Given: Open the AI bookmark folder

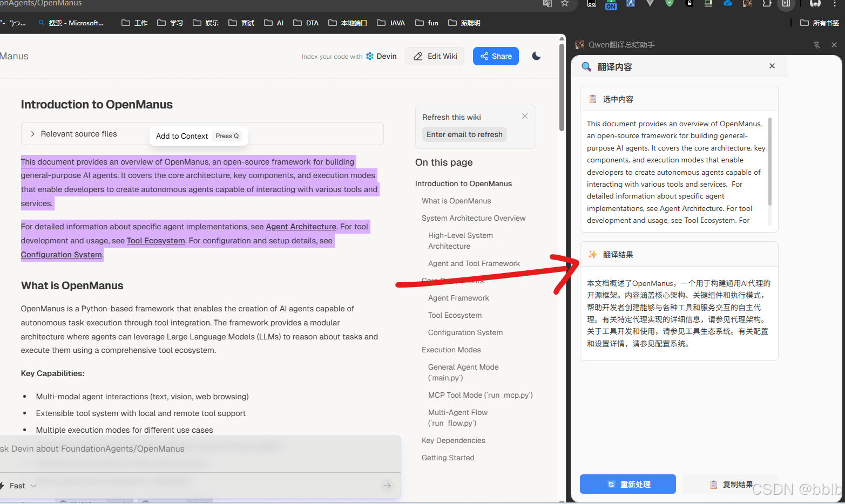Looking at the screenshot, I should 274,23.
